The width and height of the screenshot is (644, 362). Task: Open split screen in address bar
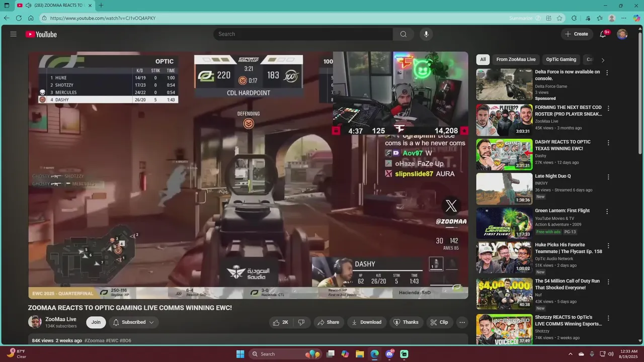tap(549, 18)
